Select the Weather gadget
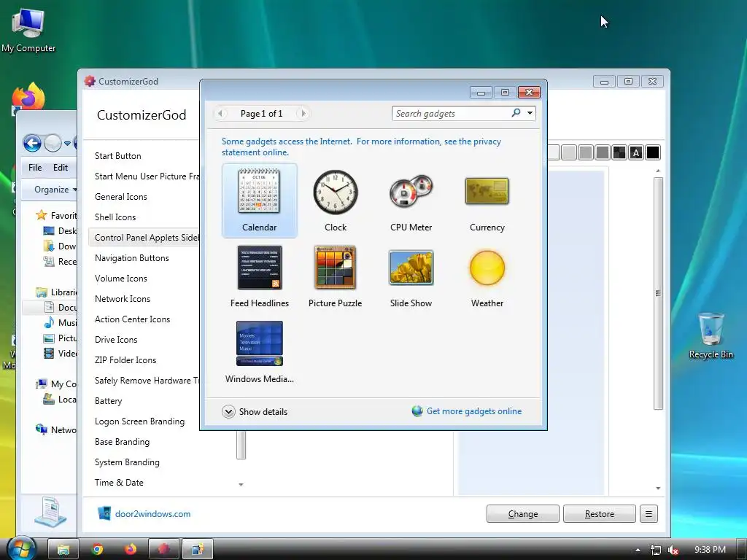The height and width of the screenshot is (560, 747). (x=487, y=276)
